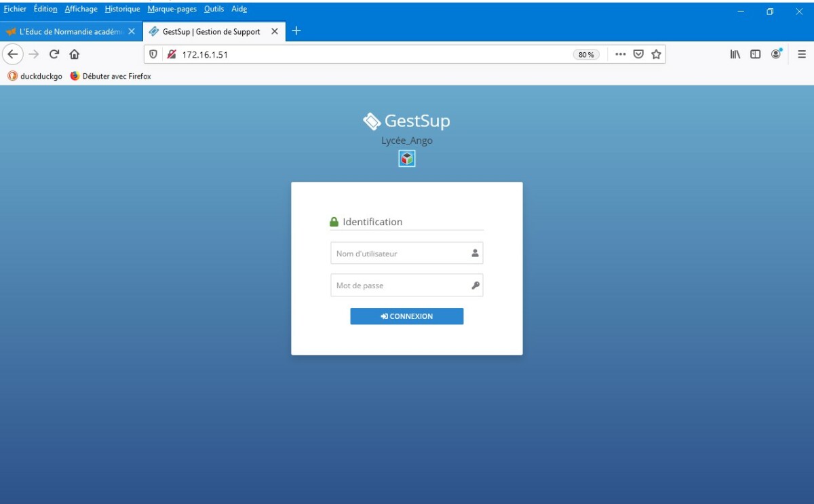Click the key icon in password field
814x504 pixels.
pyautogui.click(x=475, y=286)
